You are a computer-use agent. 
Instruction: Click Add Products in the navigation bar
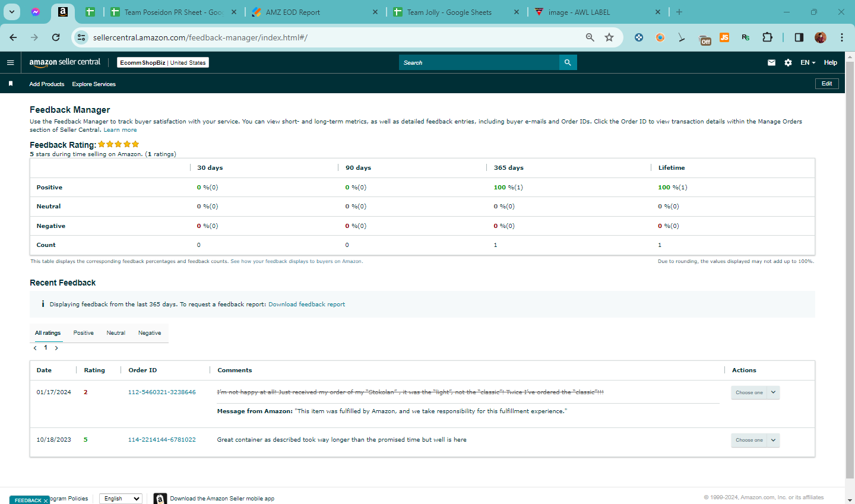[x=47, y=84]
